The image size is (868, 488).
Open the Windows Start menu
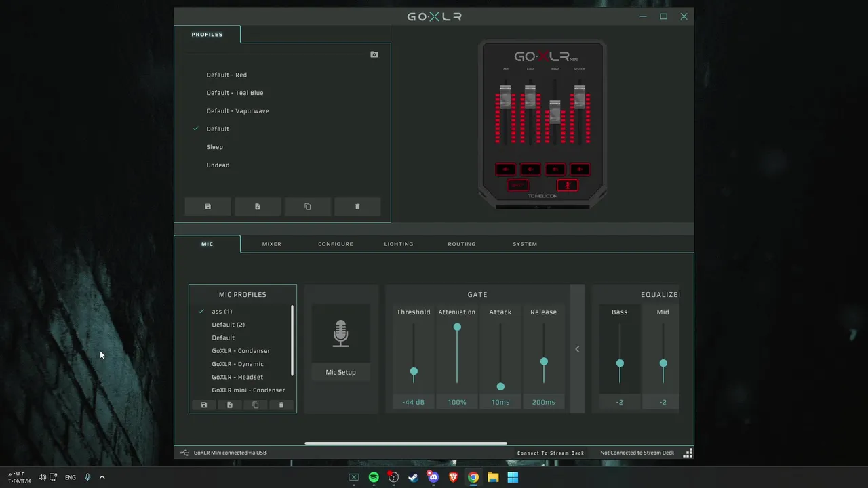[513, 477]
